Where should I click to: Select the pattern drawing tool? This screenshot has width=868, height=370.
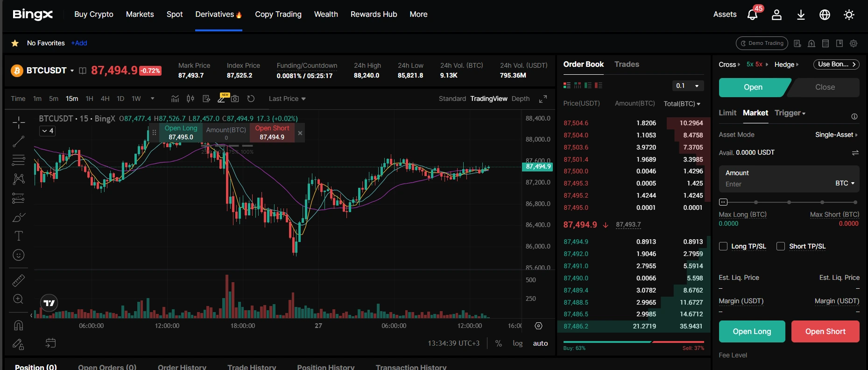pyautogui.click(x=19, y=179)
